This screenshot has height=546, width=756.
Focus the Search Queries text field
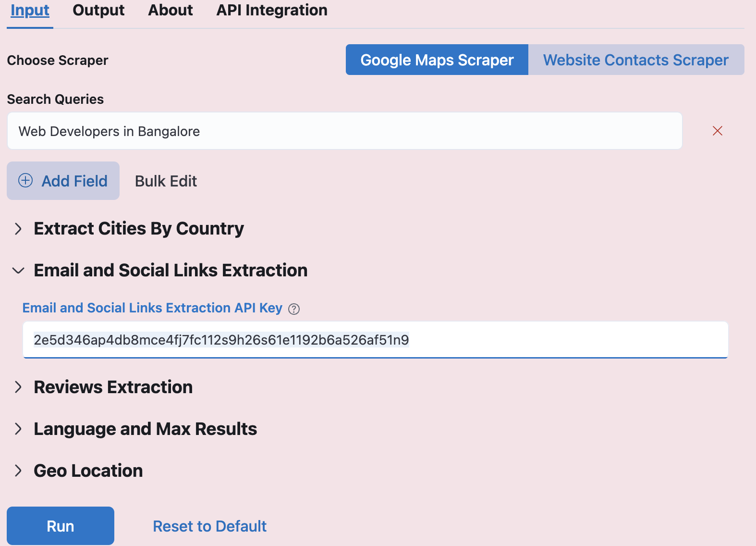tap(344, 131)
